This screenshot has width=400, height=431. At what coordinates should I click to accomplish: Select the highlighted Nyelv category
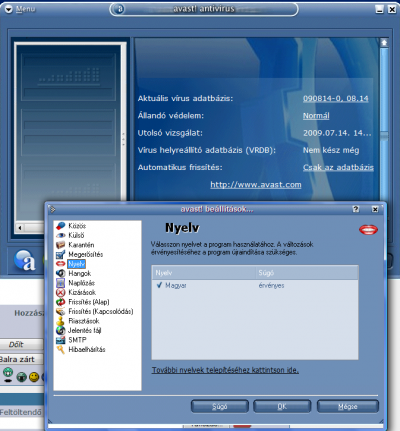pyautogui.click(x=76, y=264)
